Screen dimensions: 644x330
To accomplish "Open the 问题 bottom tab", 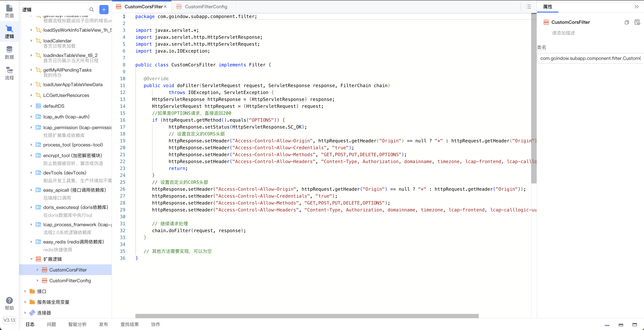I will tap(51, 324).
